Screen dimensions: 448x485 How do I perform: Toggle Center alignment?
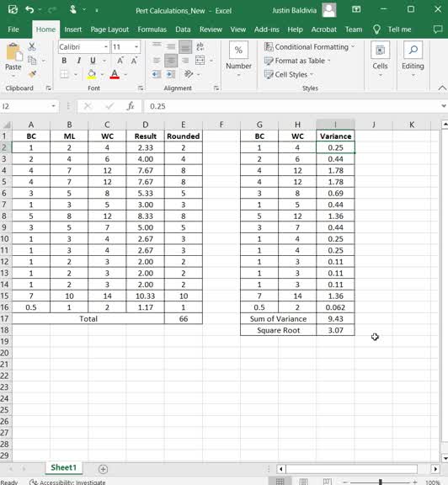(x=171, y=61)
